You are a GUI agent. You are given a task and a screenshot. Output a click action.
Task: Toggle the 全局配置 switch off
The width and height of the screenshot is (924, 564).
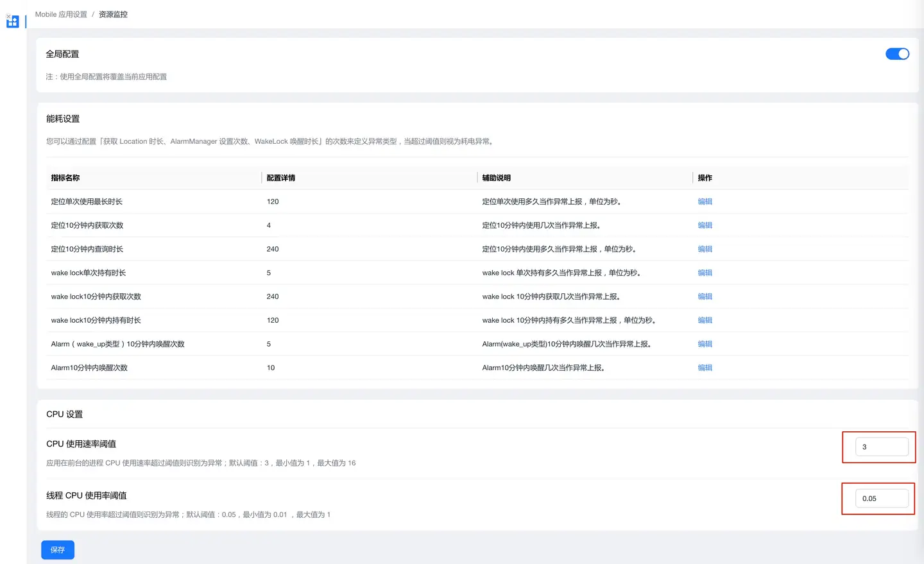click(x=897, y=54)
